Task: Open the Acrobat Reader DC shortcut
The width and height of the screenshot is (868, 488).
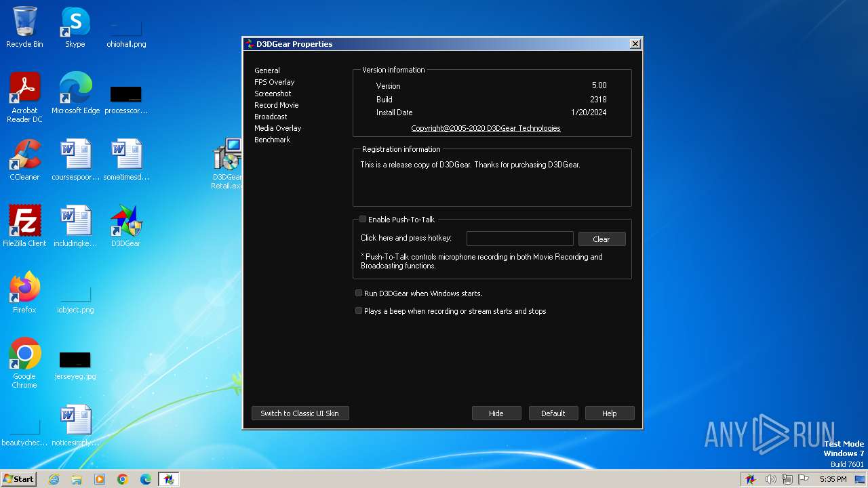Action: tap(24, 98)
